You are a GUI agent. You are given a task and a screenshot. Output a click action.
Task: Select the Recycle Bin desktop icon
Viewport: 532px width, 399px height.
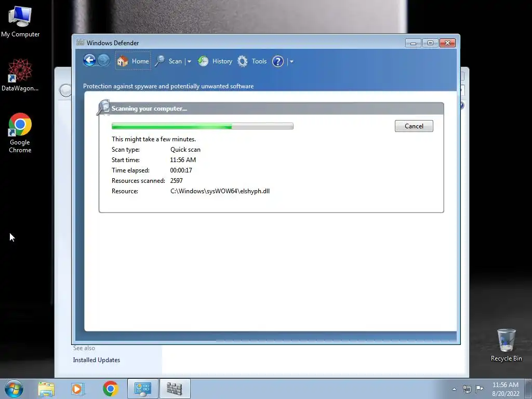coord(506,345)
